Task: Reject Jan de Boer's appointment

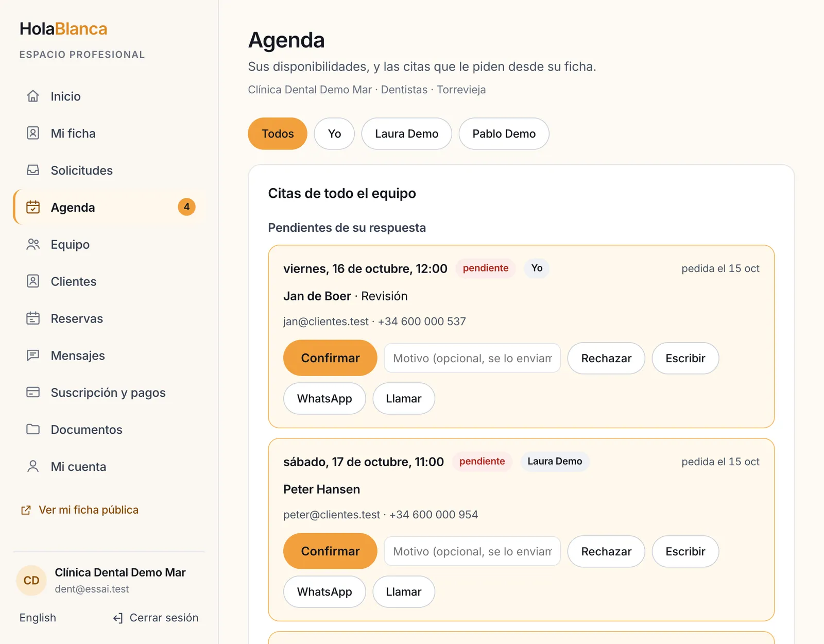Action: tap(606, 358)
